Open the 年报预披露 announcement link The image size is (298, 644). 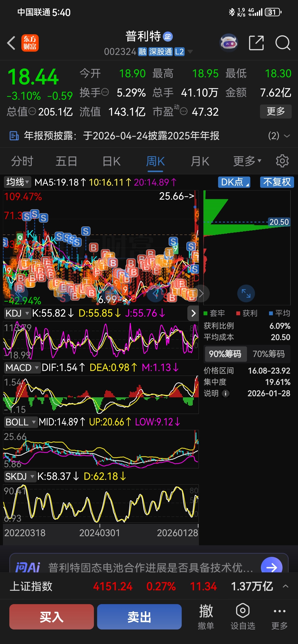[x=122, y=136]
